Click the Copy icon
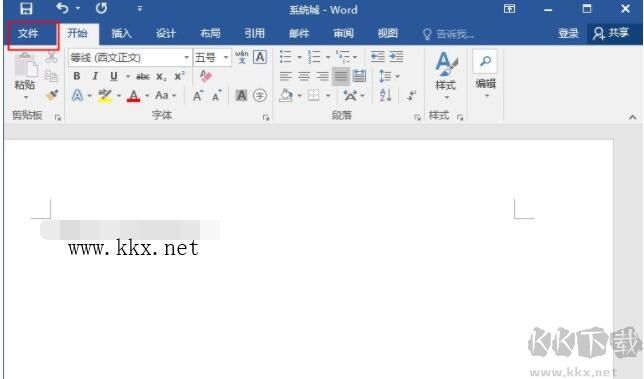Viewport: 644px width, 379px height. click(51, 76)
